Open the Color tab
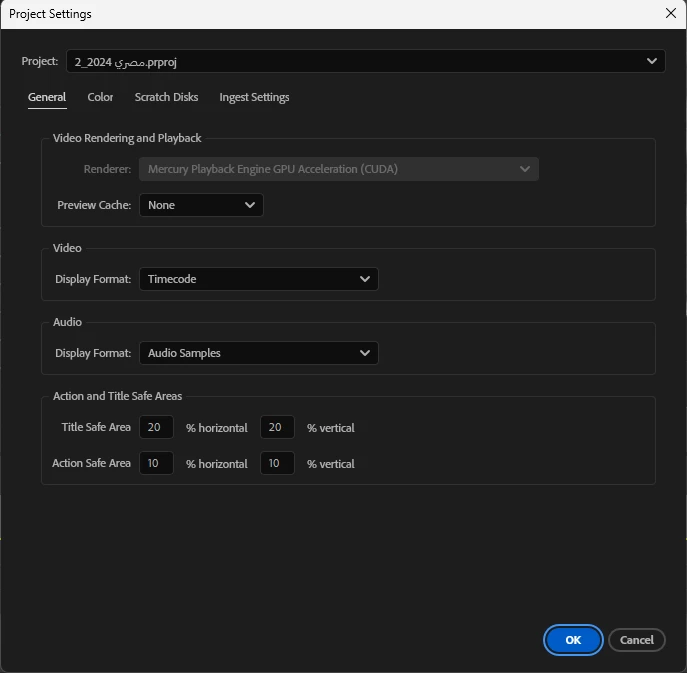The image size is (687, 673). [100, 97]
